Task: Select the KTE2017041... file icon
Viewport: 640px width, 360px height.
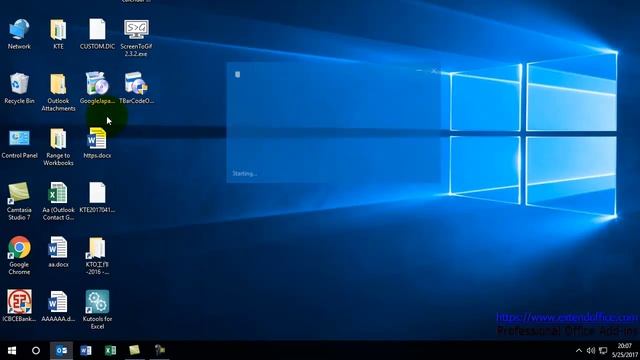Action: [x=97, y=198]
